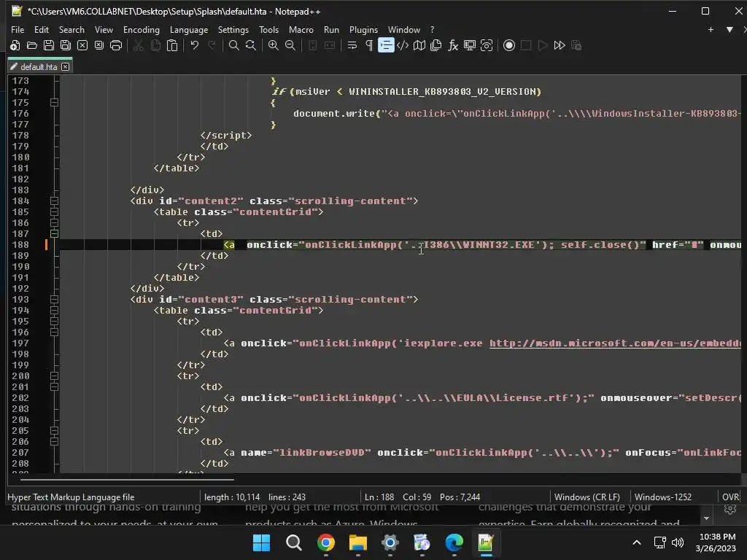Open the Windows Start button

click(x=261, y=542)
